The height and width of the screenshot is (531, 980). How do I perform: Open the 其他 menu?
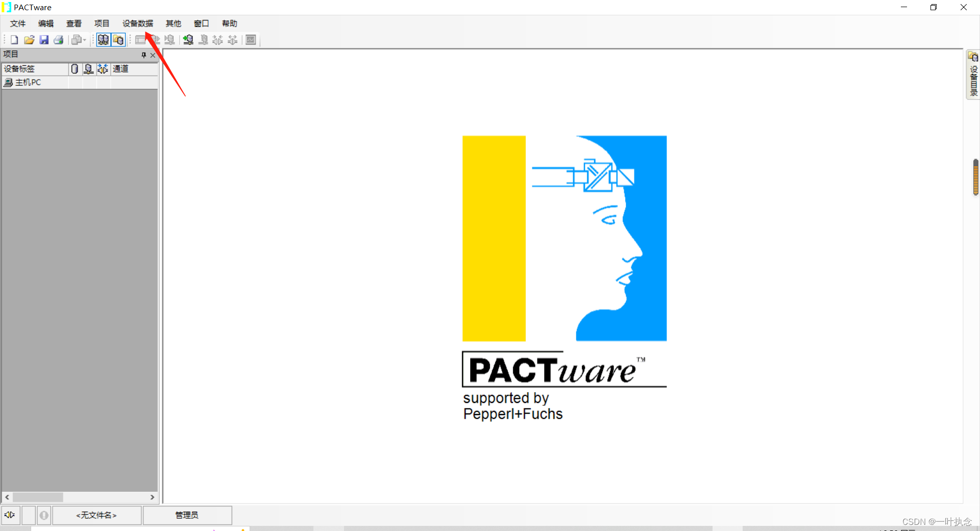pos(174,23)
